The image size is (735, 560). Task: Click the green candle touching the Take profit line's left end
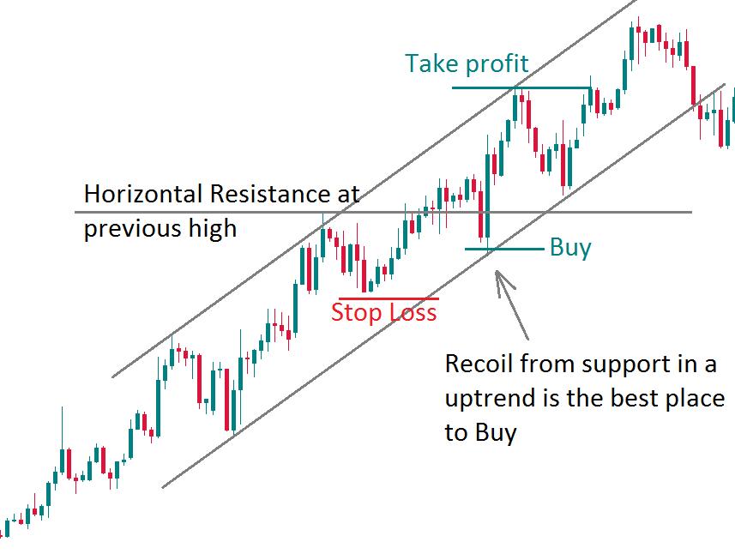point(516,106)
